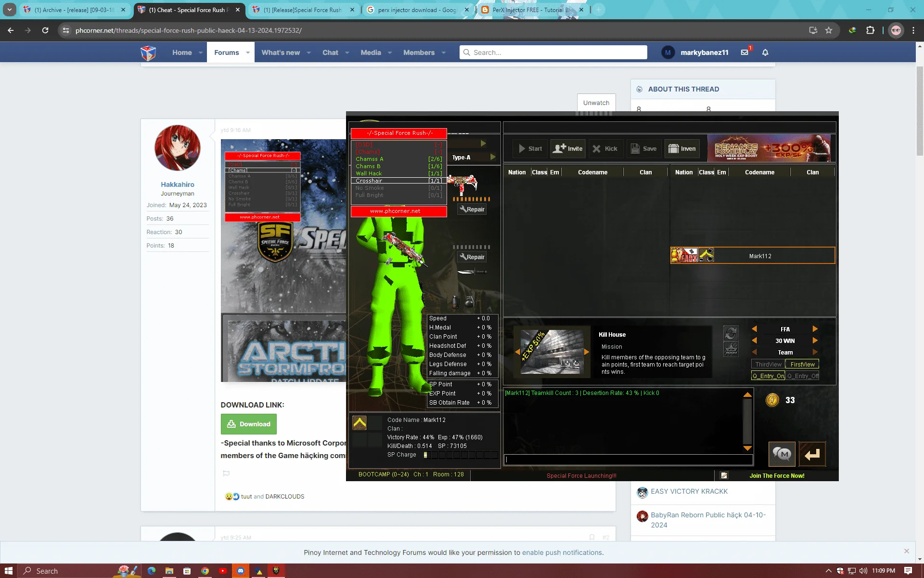Click the Invite button in game
This screenshot has width=924, height=578.
568,149
